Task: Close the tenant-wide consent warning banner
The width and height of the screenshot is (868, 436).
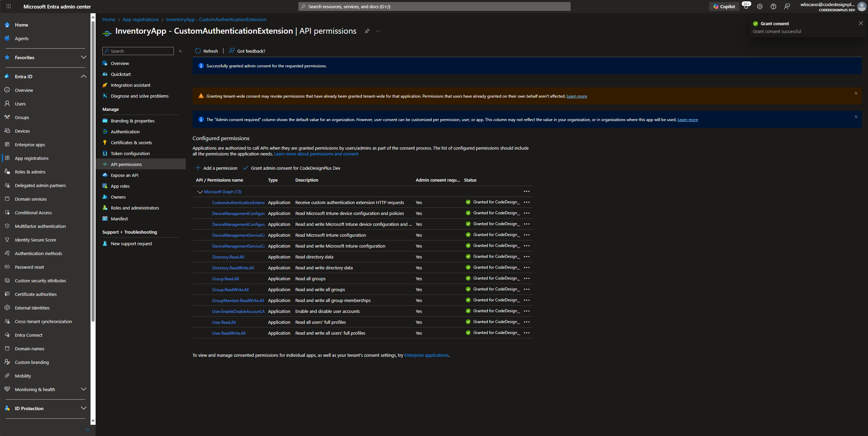Action: click(856, 93)
